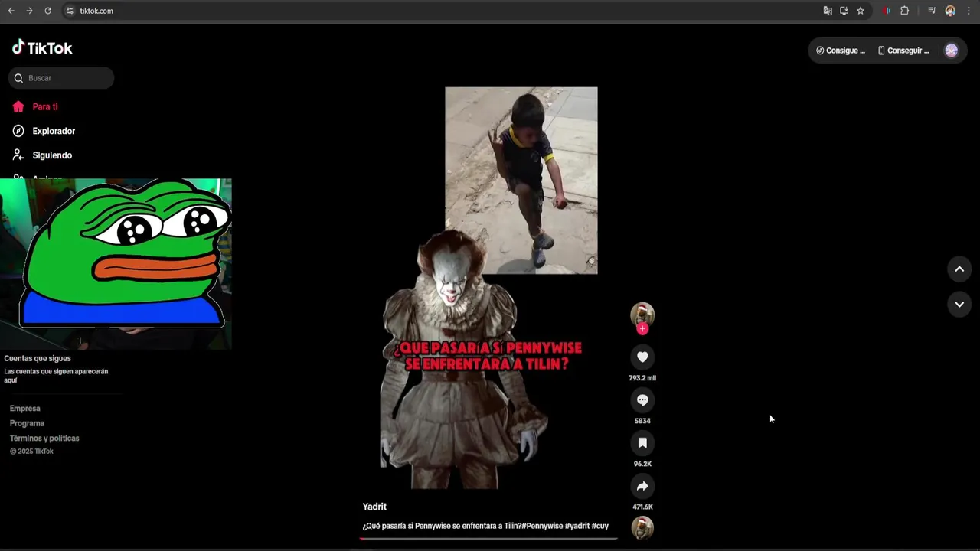Screen dimensions: 980x551
Task: Click the Consigue coins button
Action: pos(840,51)
